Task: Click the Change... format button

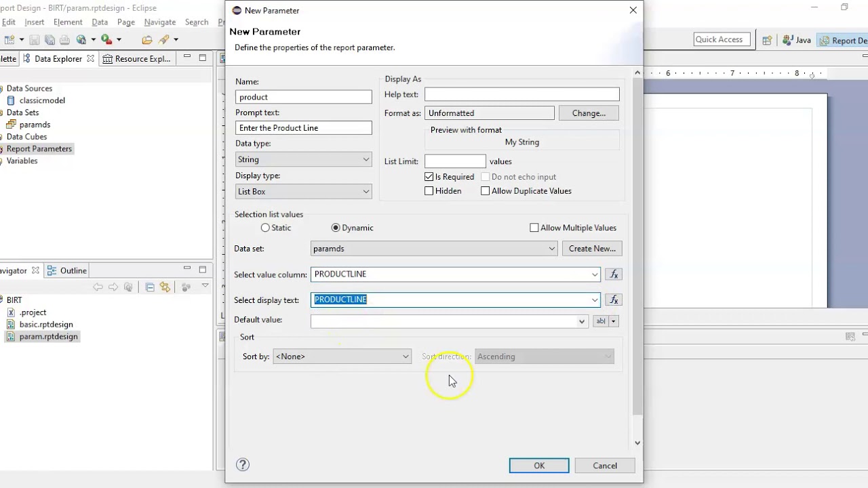Action: [x=589, y=113]
